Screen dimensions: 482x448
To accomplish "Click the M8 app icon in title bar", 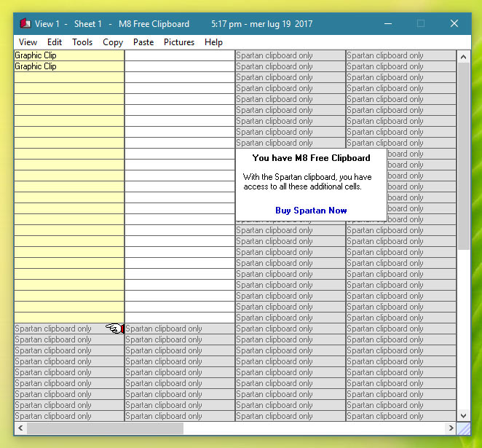I will click(x=25, y=24).
